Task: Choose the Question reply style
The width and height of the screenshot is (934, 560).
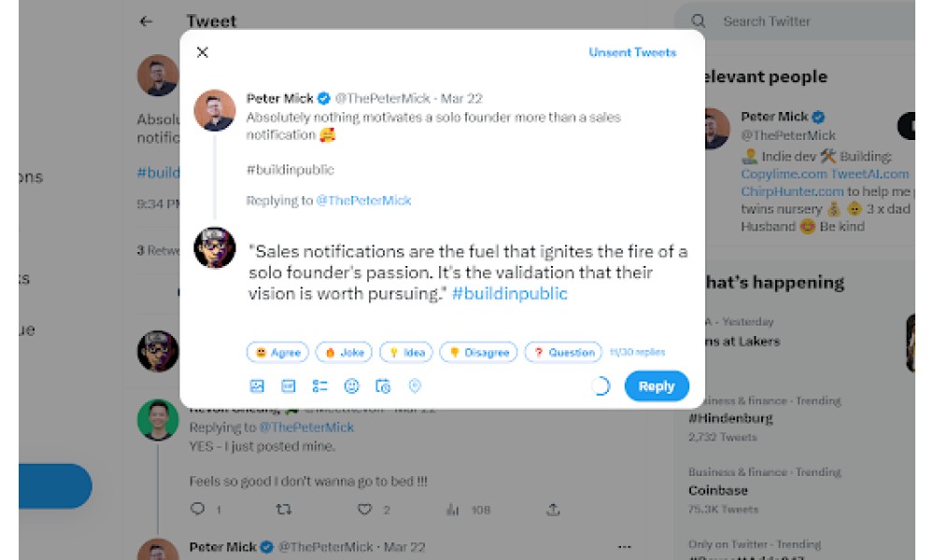Action: click(x=563, y=352)
